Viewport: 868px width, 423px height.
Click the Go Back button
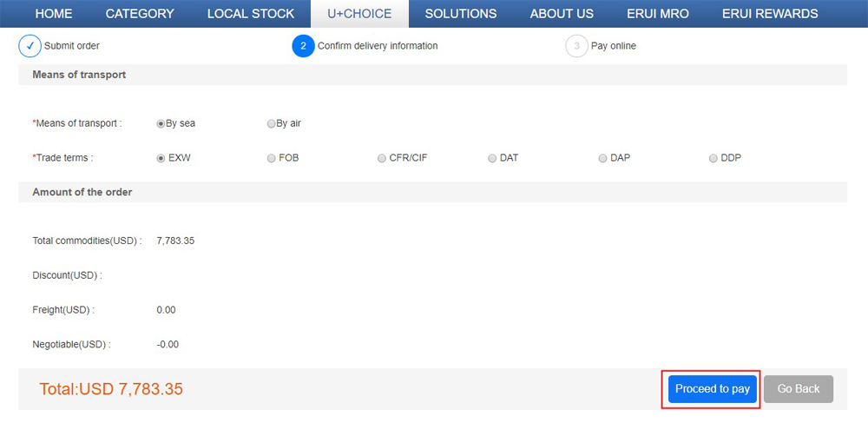[x=799, y=389]
